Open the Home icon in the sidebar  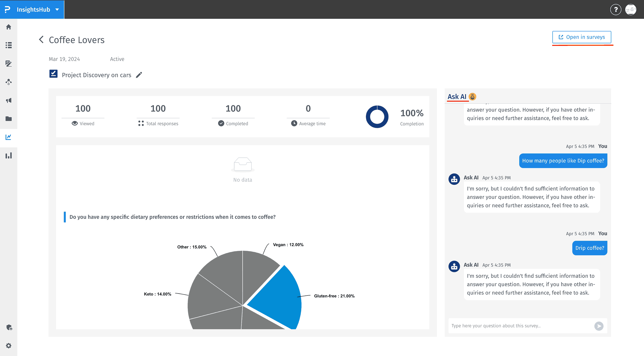(9, 27)
